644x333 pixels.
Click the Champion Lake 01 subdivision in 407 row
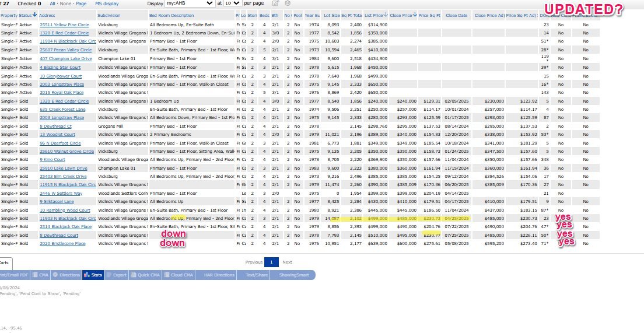tap(117, 59)
